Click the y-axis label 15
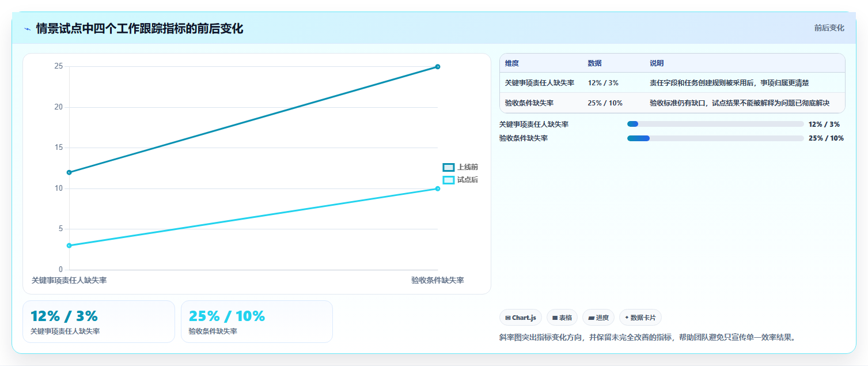Image resolution: width=868 pixels, height=366 pixels. coord(58,148)
